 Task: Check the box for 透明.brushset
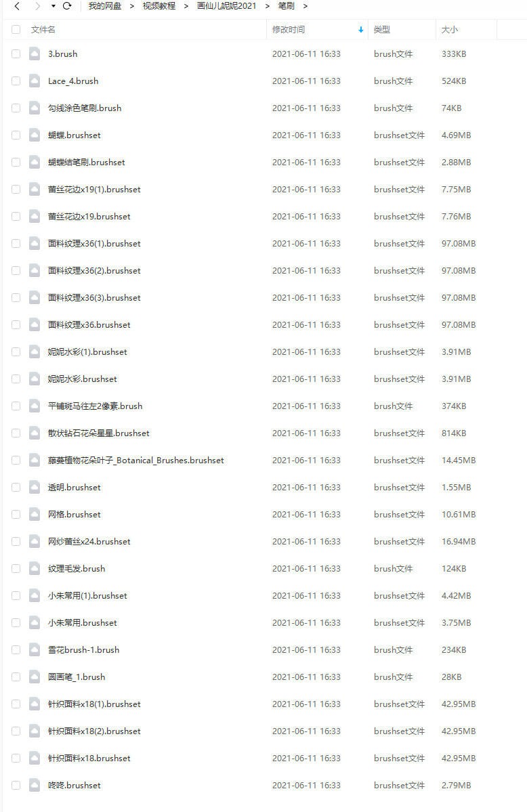click(16, 488)
